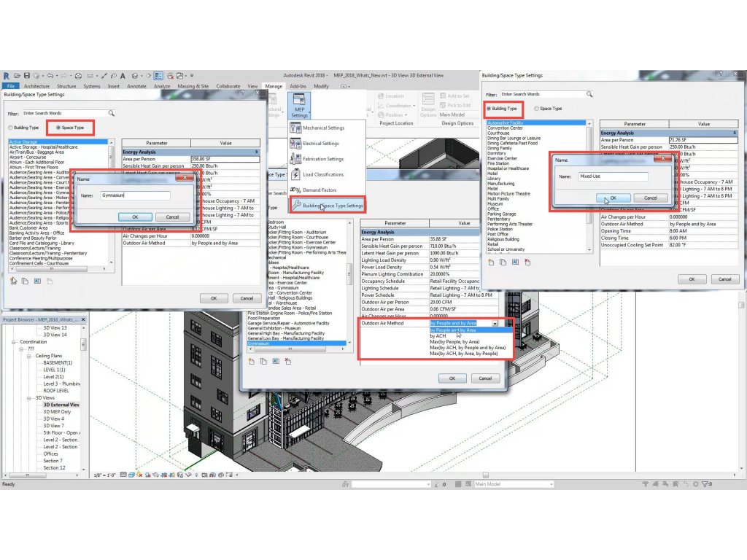This screenshot has width=747, height=560.
Task: Click the Duplicate icon in right dialog
Action: pos(503,262)
